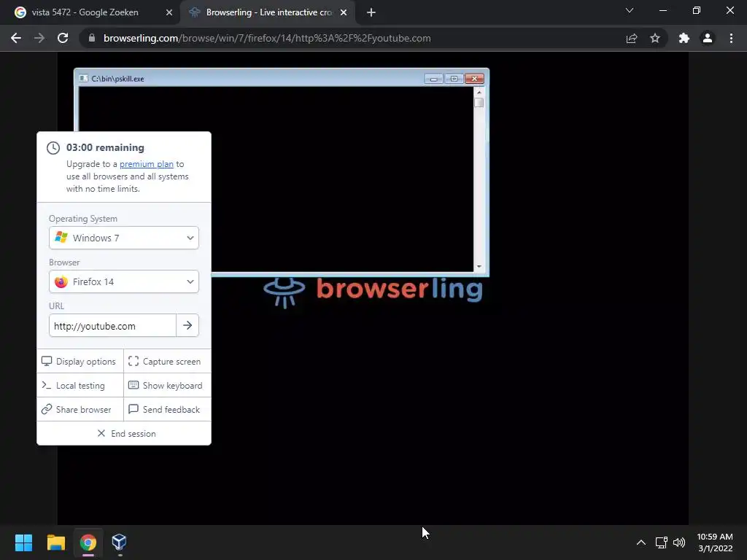
Task: Click the pskill.exe scrollbar down arrow
Action: pos(479,267)
